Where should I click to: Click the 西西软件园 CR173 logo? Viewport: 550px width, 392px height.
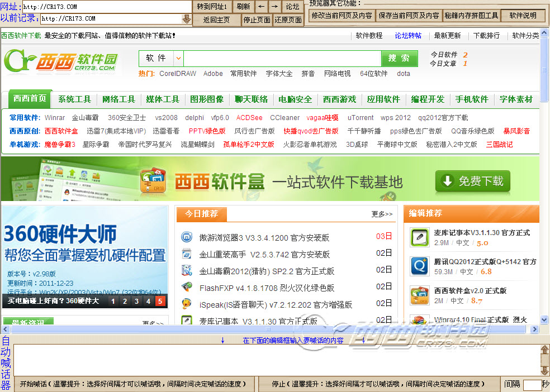pos(61,61)
